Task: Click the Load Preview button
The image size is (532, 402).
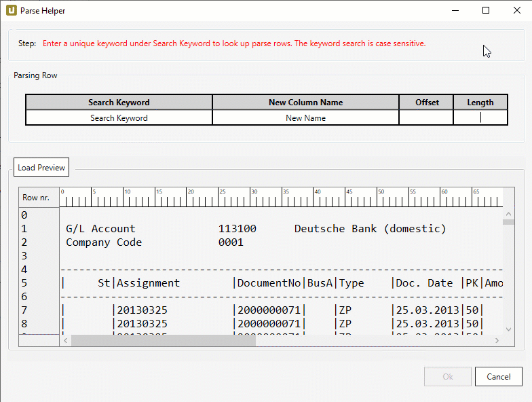Action: [41, 167]
